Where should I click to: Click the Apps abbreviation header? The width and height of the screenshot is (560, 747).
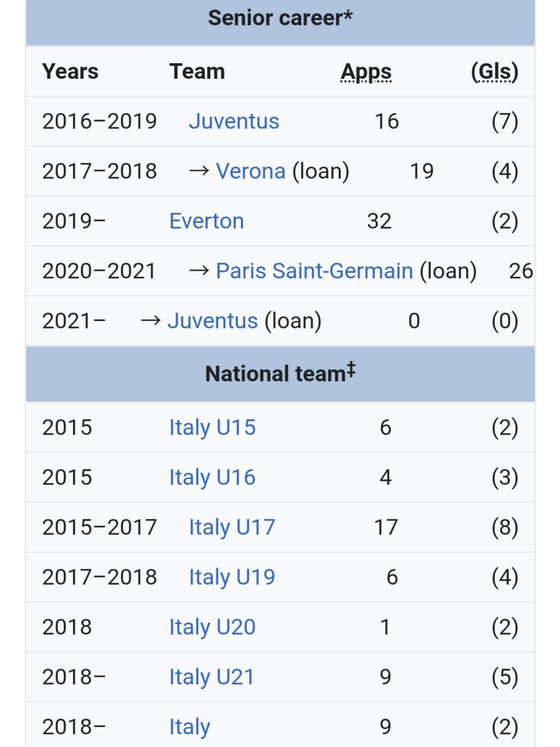pyautogui.click(x=366, y=72)
